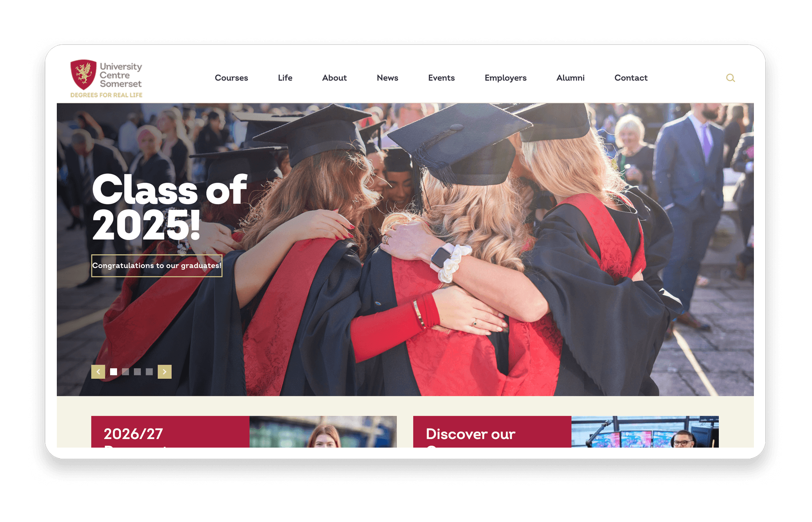Open the Events navigation link
This screenshot has width=812, height=522.
coord(441,78)
